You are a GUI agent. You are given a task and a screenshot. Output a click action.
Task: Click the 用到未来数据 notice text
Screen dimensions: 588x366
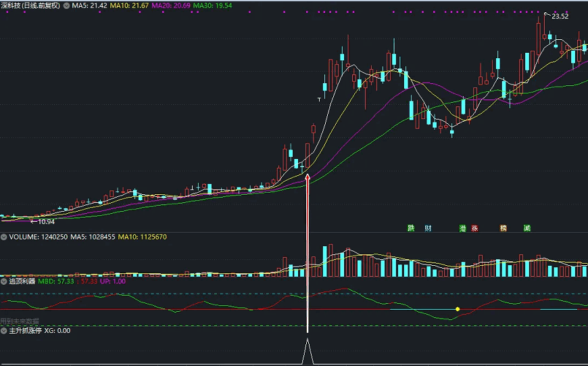[x=20, y=321]
